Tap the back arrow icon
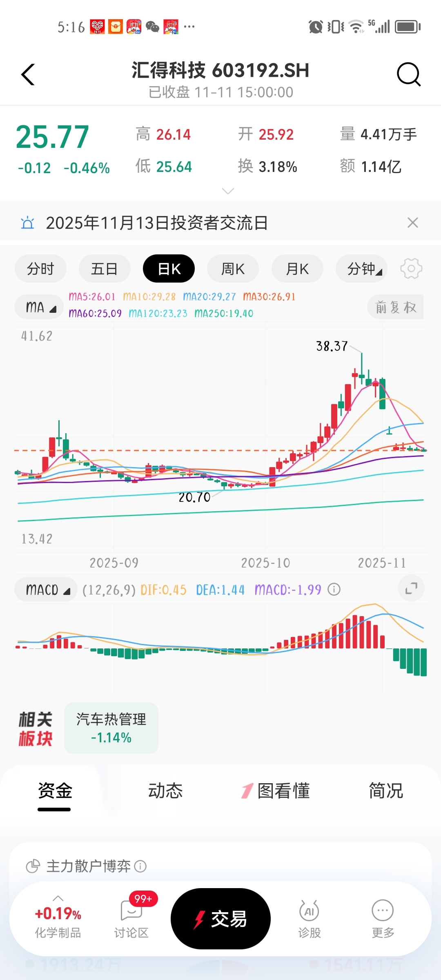The height and width of the screenshot is (980, 441). tap(28, 74)
